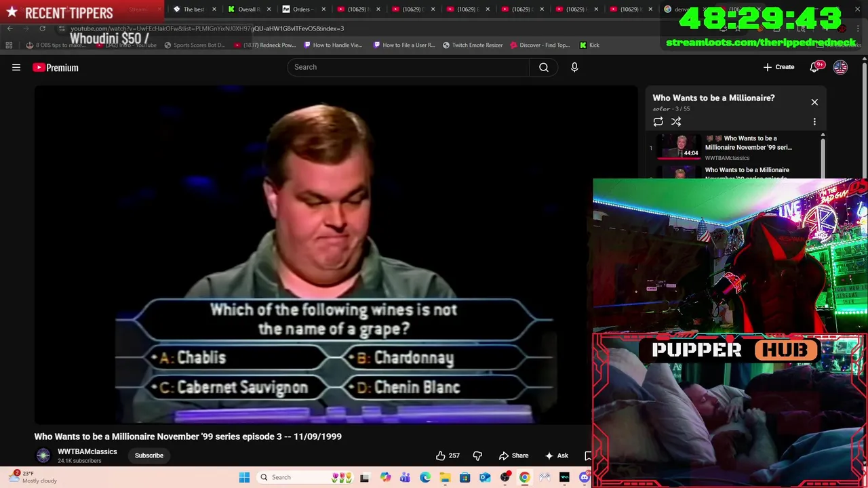Click video title 'Who Wants to be a Millionaire November '99'
The height and width of the screenshot is (488, 868).
(188, 436)
